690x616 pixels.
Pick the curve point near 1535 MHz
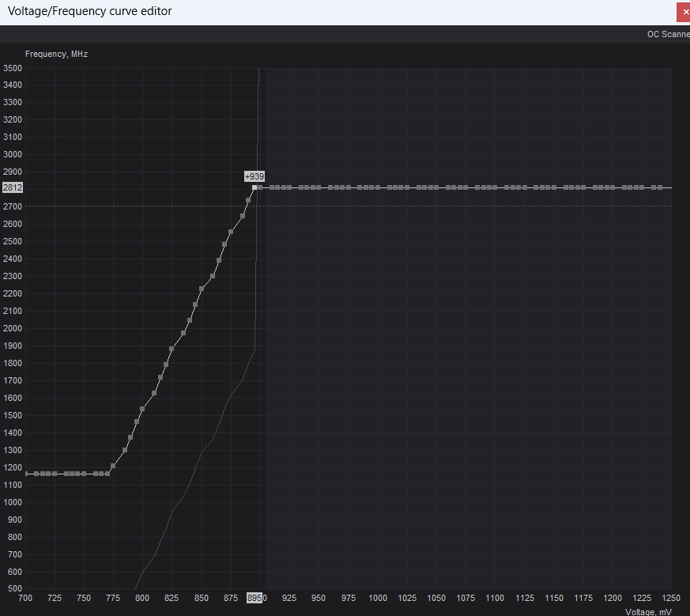coord(142,409)
